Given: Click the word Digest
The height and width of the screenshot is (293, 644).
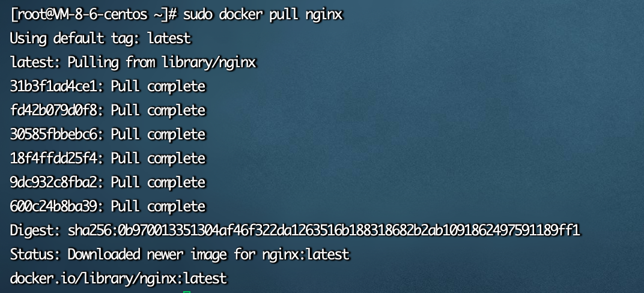Looking at the screenshot, I should [x=34, y=230].
